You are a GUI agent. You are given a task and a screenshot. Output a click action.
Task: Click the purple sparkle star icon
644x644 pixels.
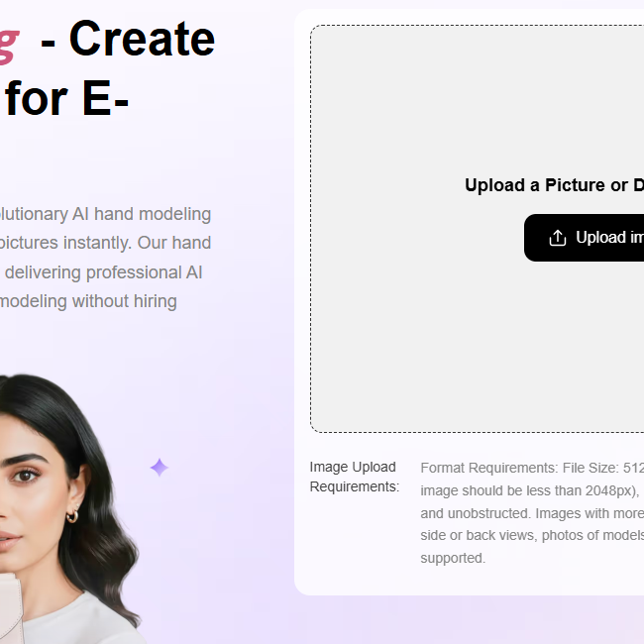click(160, 468)
